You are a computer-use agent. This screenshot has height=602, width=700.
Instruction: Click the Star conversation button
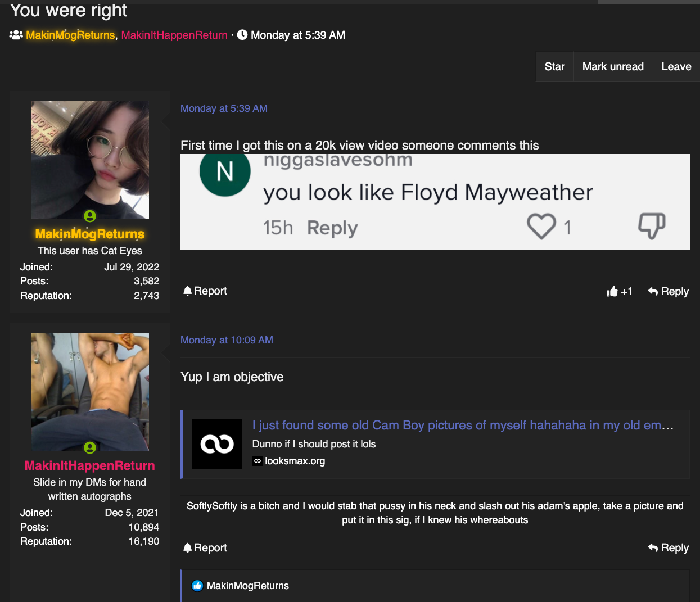tap(554, 66)
